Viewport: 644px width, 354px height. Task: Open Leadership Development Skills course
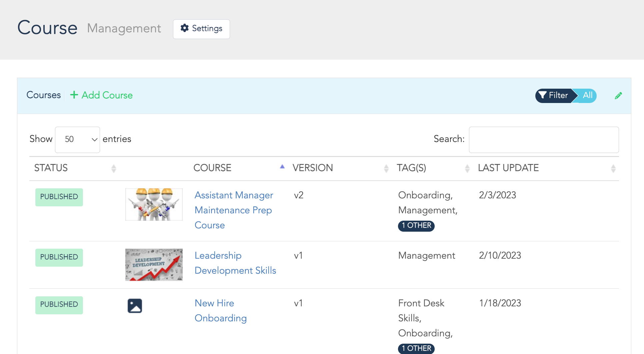point(235,263)
